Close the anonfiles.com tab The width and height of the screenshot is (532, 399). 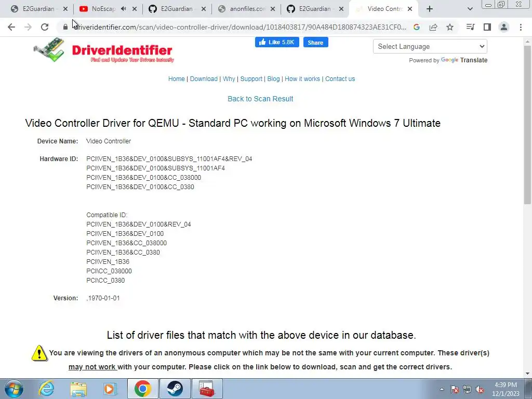click(x=272, y=9)
